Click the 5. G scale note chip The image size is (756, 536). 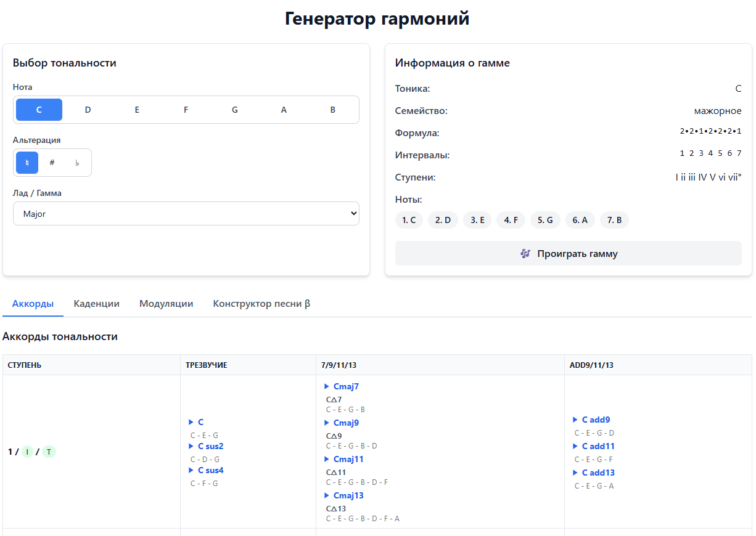(x=545, y=220)
